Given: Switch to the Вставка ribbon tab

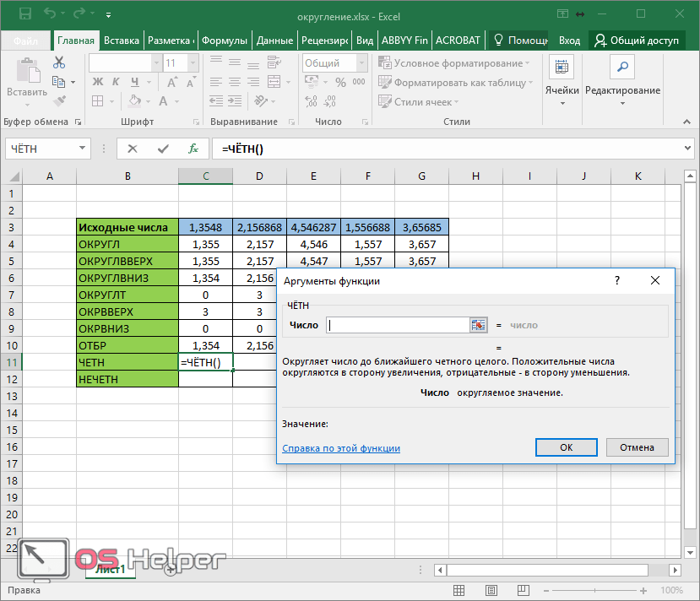Looking at the screenshot, I should (x=122, y=41).
